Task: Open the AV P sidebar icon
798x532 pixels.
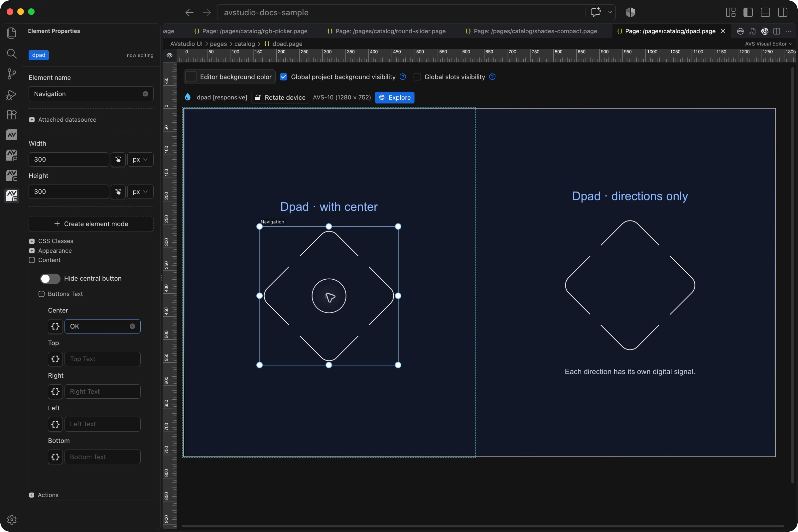Action: [x=12, y=155]
